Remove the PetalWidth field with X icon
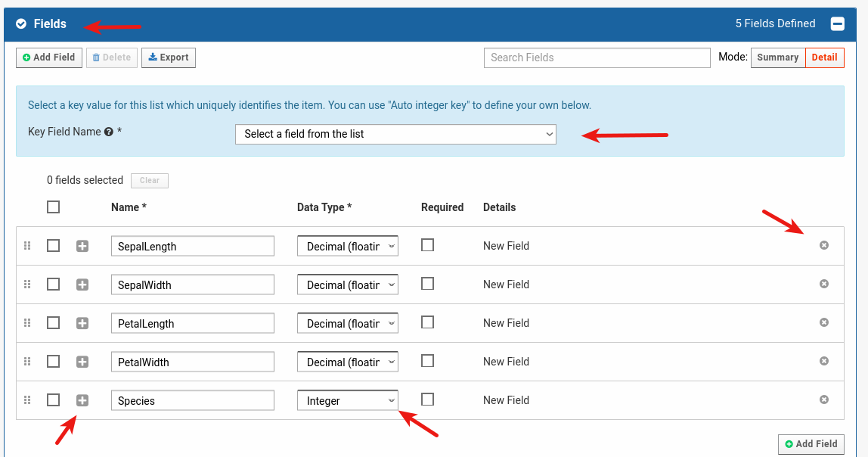The image size is (868, 457). click(x=824, y=361)
